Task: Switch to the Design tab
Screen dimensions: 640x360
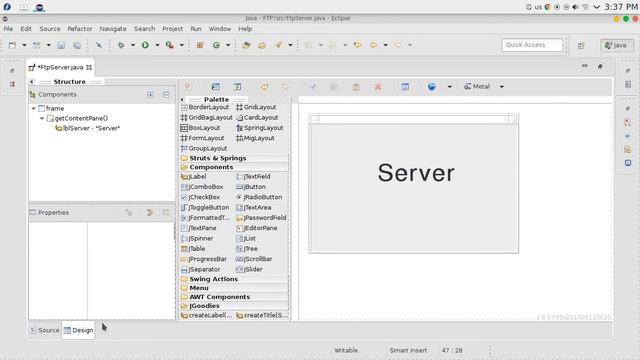Action: [x=78, y=330]
